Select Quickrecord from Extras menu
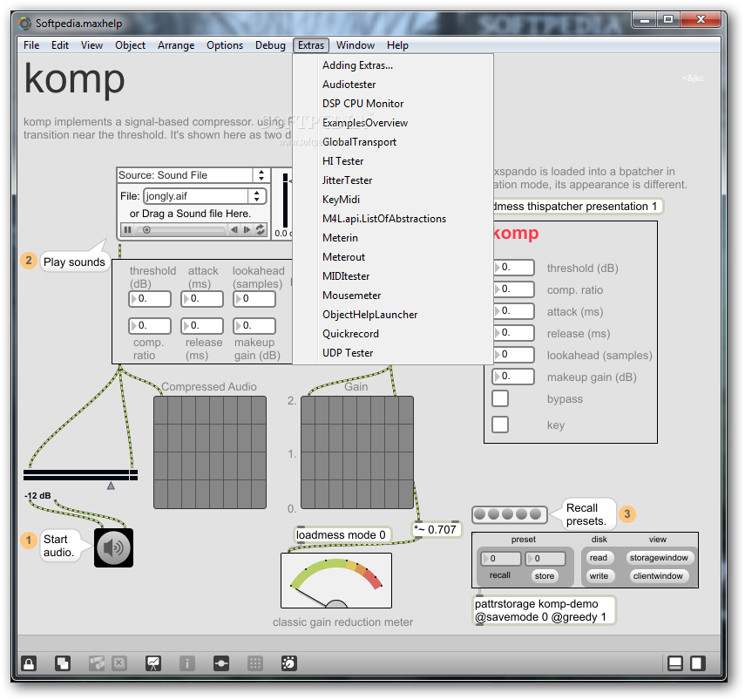This screenshot has height=700, width=745. pyautogui.click(x=392, y=334)
